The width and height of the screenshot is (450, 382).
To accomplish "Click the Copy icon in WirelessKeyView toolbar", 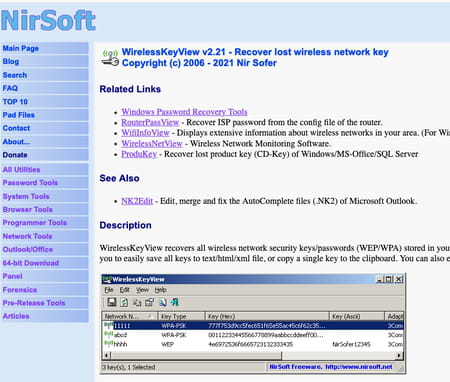I will click(137, 302).
